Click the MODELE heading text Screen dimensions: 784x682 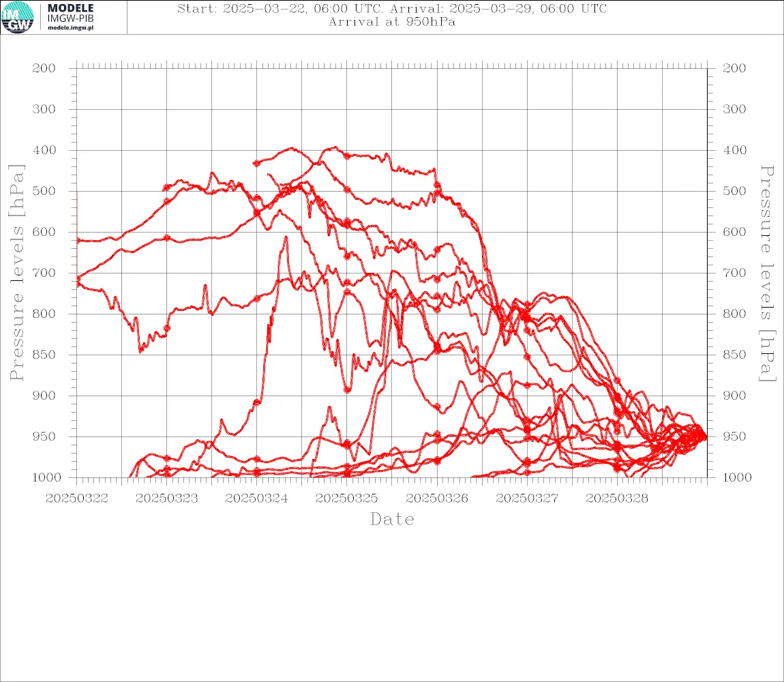pyautogui.click(x=70, y=8)
